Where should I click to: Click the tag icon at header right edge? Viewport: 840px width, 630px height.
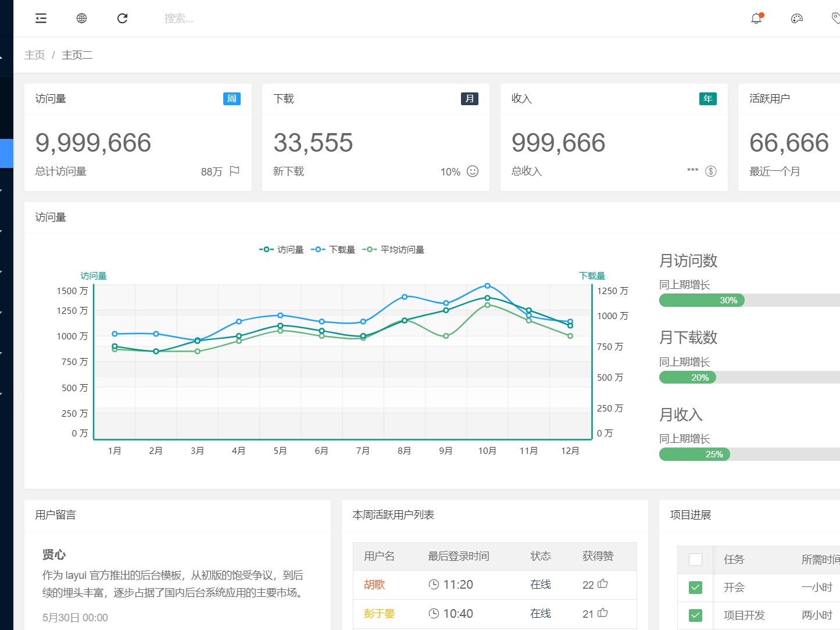coord(836,19)
